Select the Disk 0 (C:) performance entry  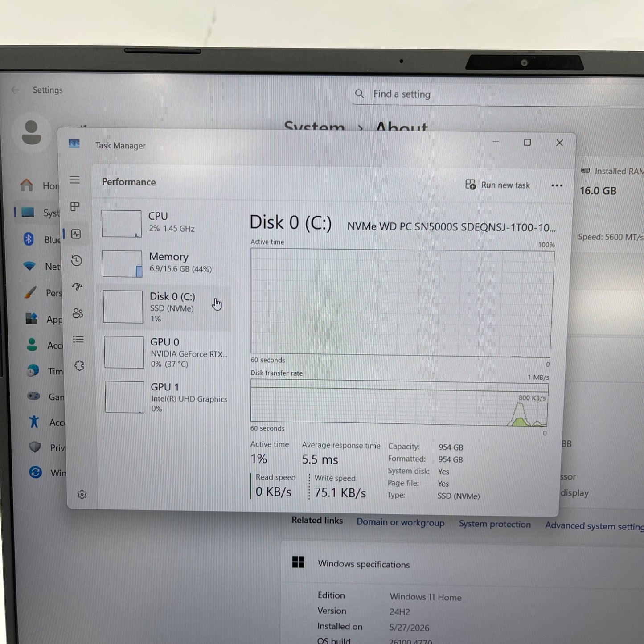point(164,307)
